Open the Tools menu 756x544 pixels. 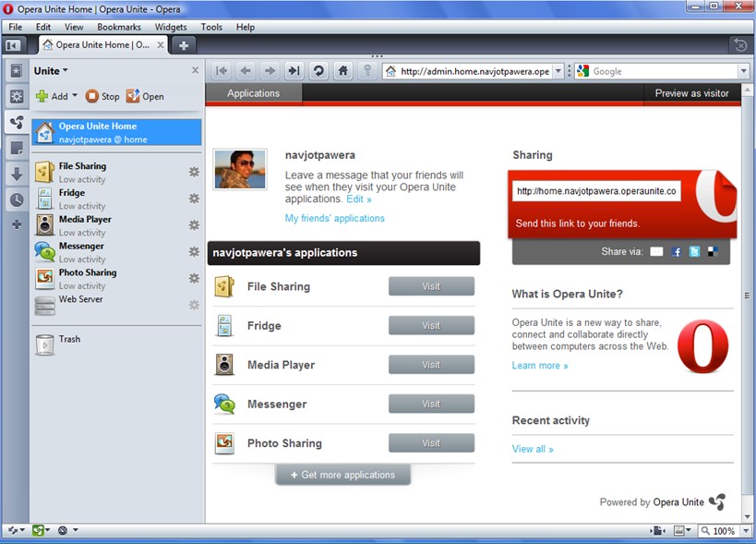pyautogui.click(x=211, y=27)
